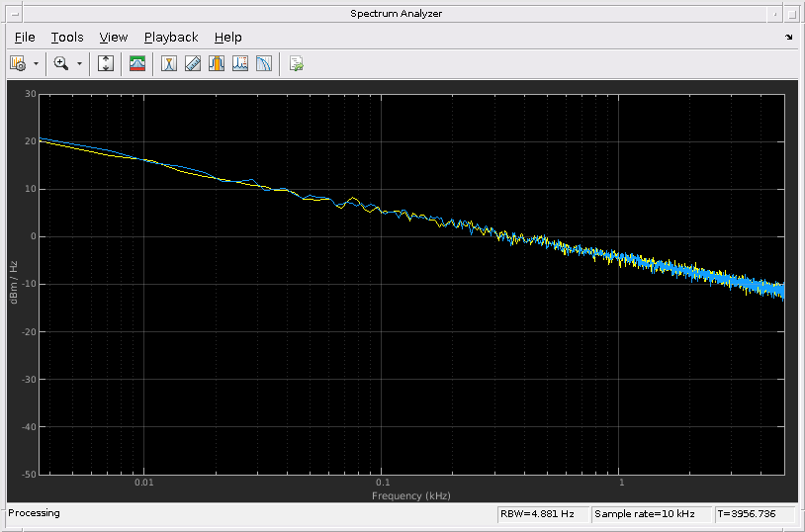Open the CCDF Measurements tool

pyautogui.click(x=264, y=63)
